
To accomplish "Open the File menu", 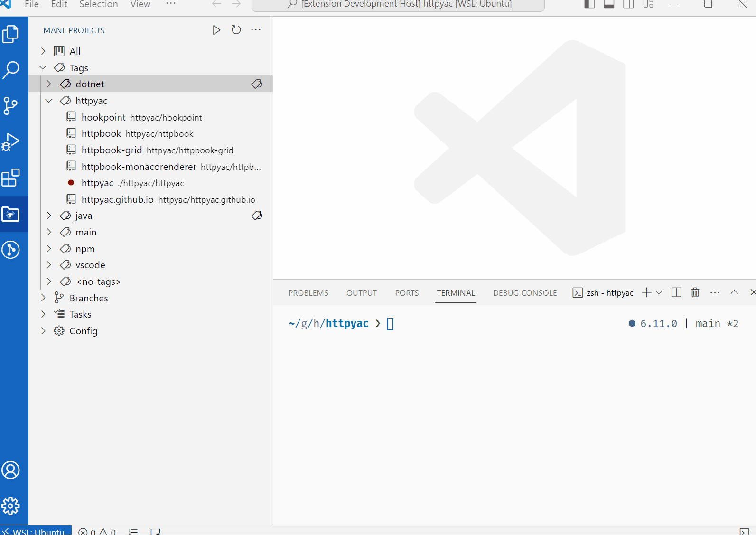I will tap(32, 4).
